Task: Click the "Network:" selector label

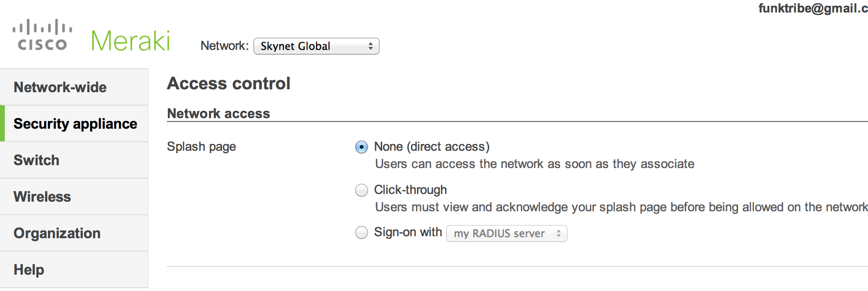Action: click(224, 46)
